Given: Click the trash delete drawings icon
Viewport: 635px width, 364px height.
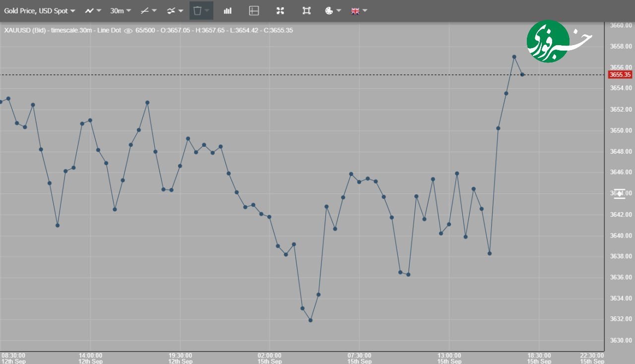Looking at the screenshot, I should [x=197, y=10].
